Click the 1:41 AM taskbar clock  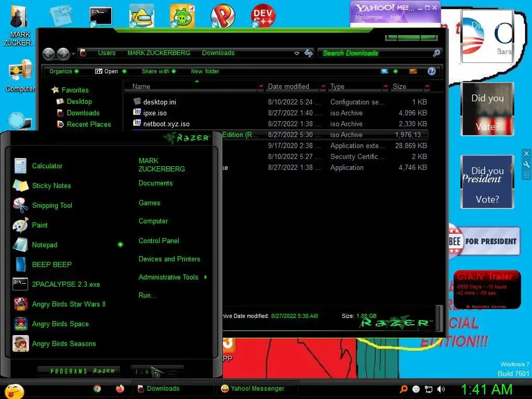pos(486,390)
